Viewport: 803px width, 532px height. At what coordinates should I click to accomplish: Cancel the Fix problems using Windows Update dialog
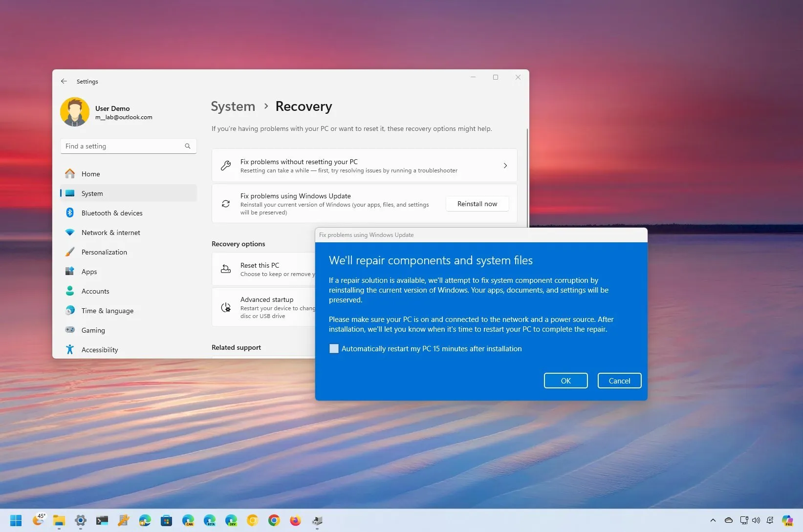tap(619, 381)
